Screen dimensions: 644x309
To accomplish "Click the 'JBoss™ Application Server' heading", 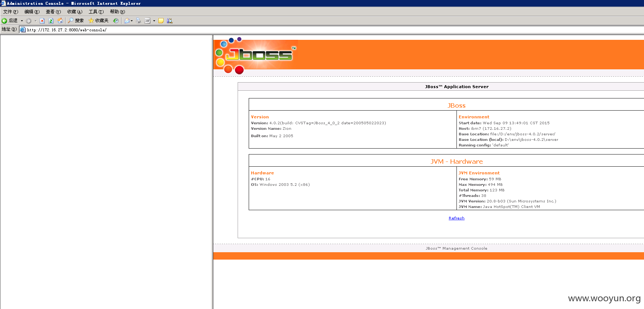I will (x=456, y=87).
